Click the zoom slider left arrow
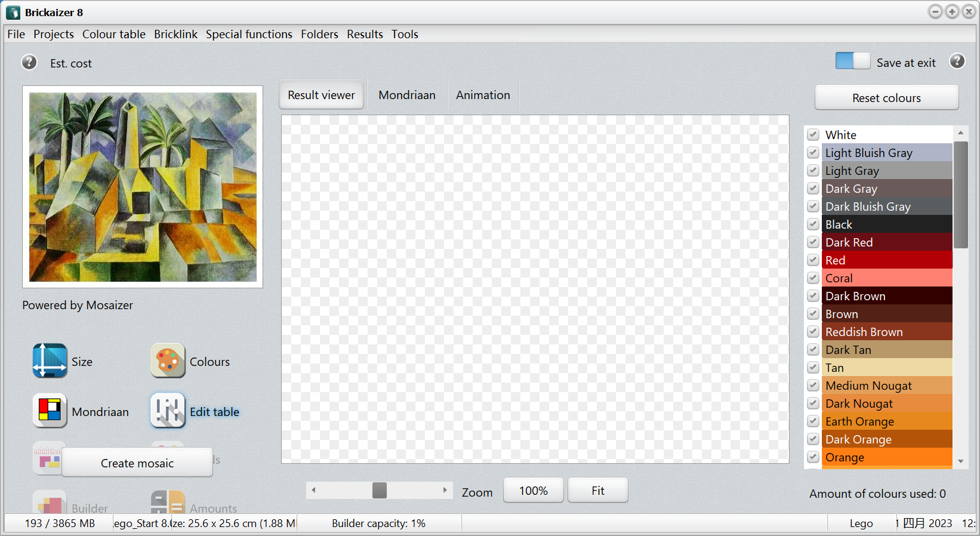The width and height of the screenshot is (980, 536). [314, 490]
